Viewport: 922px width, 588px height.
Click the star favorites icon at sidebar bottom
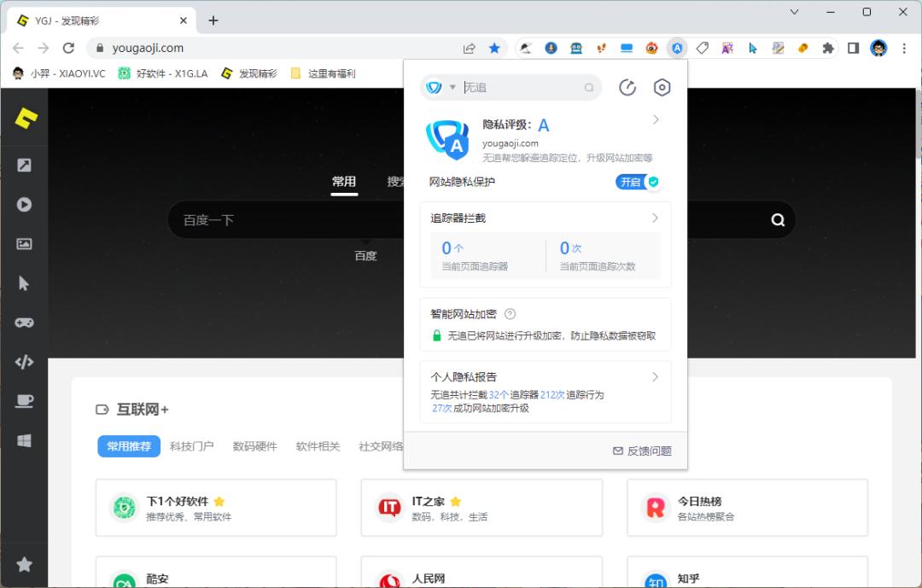tap(23, 564)
